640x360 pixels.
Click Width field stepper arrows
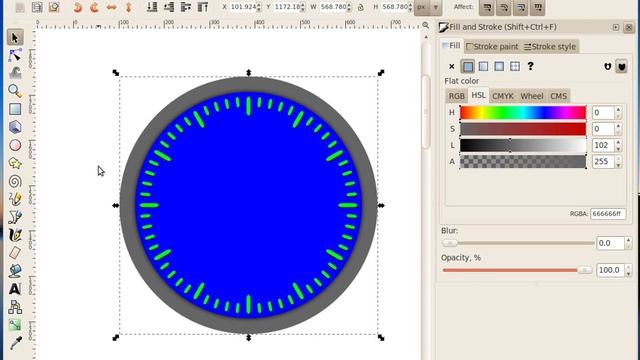click(x=349, y=7)
